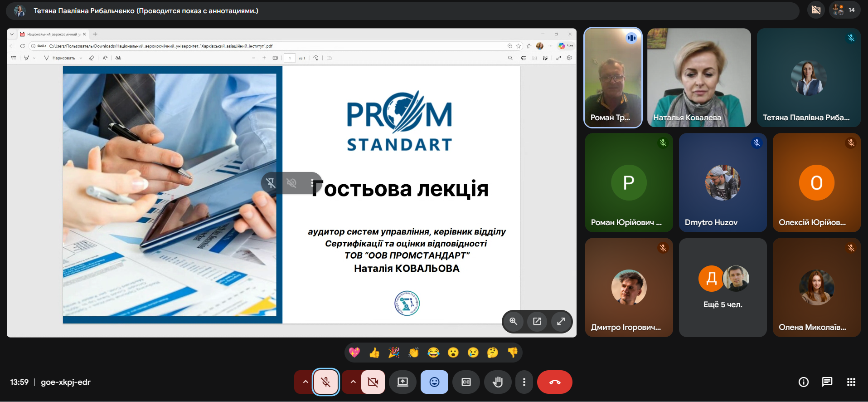Viewport: 868px width, 402px height.
Task: Click the "Ещё 5 чел." participants tile
Action: tap(723, 288)
